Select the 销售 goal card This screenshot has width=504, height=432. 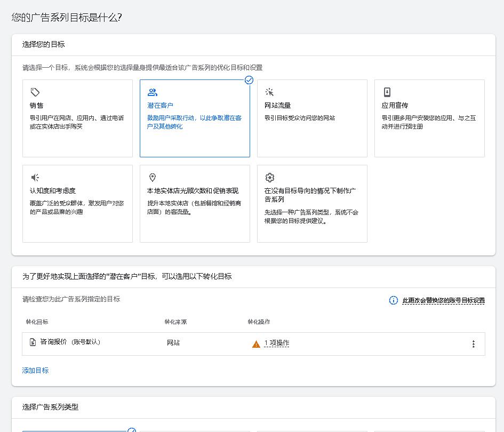(77, 118)
